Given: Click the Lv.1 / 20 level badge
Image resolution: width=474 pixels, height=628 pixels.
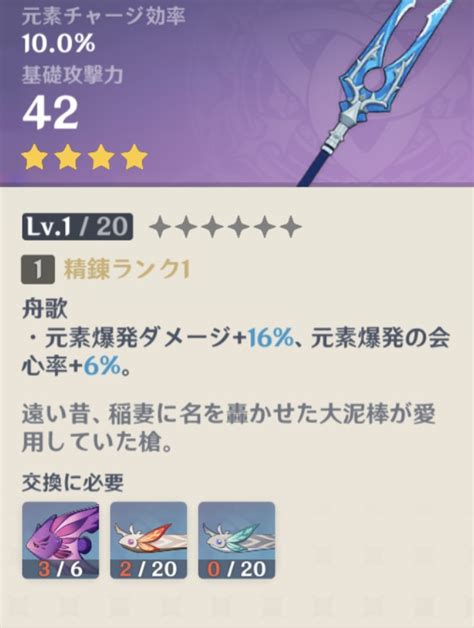Looking at the screenshot, I should coord(77,227).
